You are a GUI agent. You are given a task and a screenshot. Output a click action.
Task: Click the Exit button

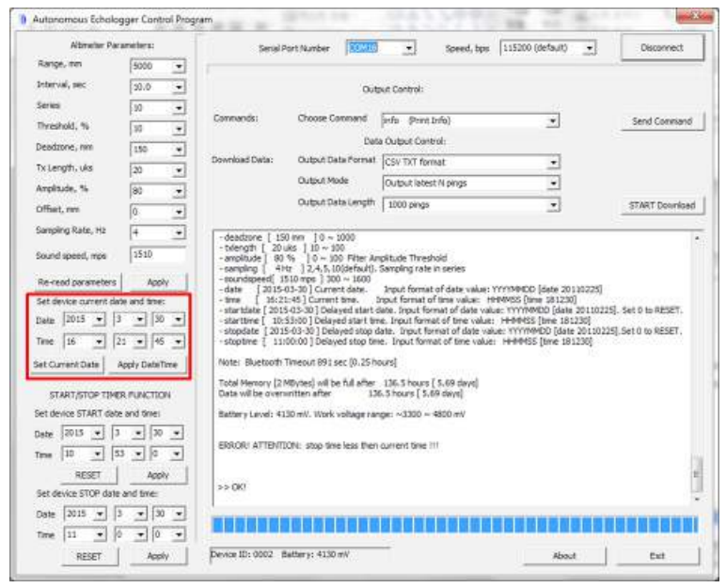point(657,556)
